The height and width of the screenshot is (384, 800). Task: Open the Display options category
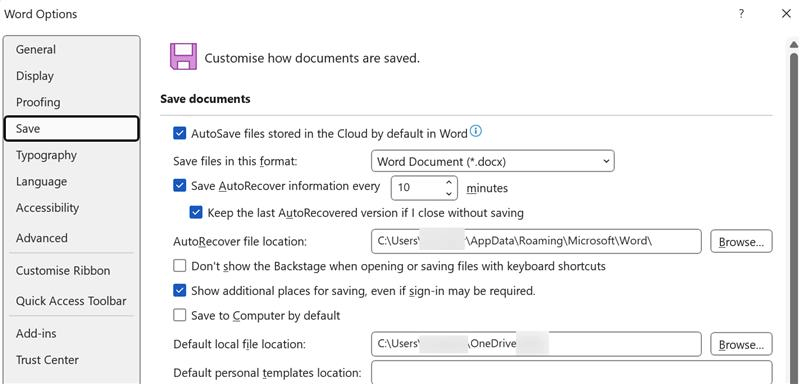pyautogui.click(x=71, y=76)
